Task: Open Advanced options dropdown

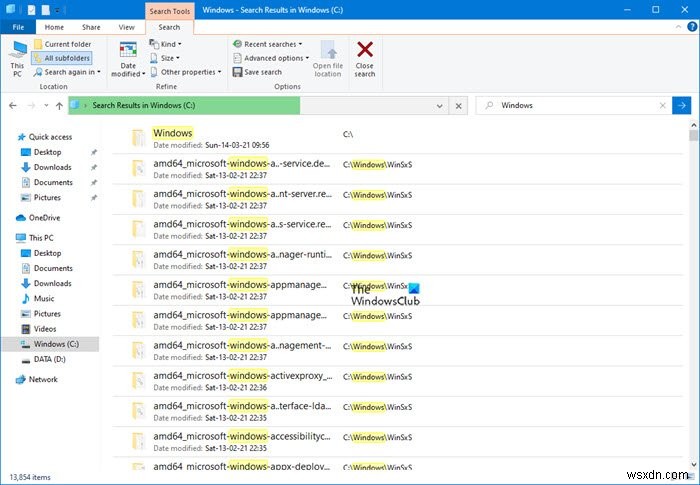Action: pyautogui.click(x=271, y=58)
